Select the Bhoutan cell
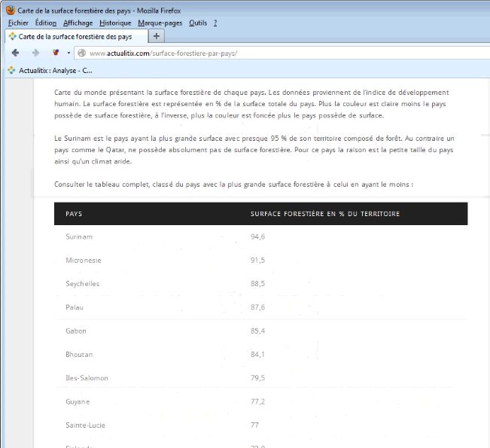Image resolution: width=490 pixels, height=448 pixels. [x=79, y=355]
